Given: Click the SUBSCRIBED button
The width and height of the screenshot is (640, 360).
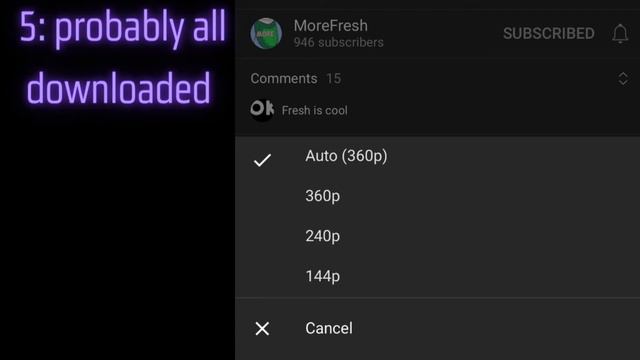Looking at the screenshot, I should (549, 33).
